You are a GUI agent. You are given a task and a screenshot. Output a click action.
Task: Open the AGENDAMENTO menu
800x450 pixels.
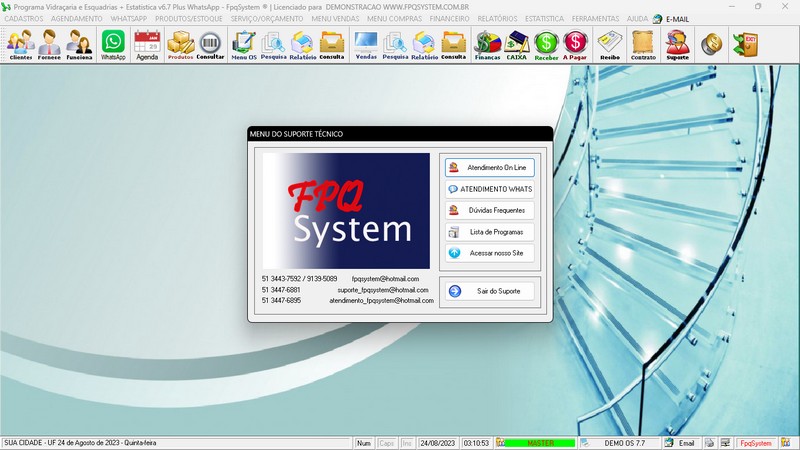point(77,19)
